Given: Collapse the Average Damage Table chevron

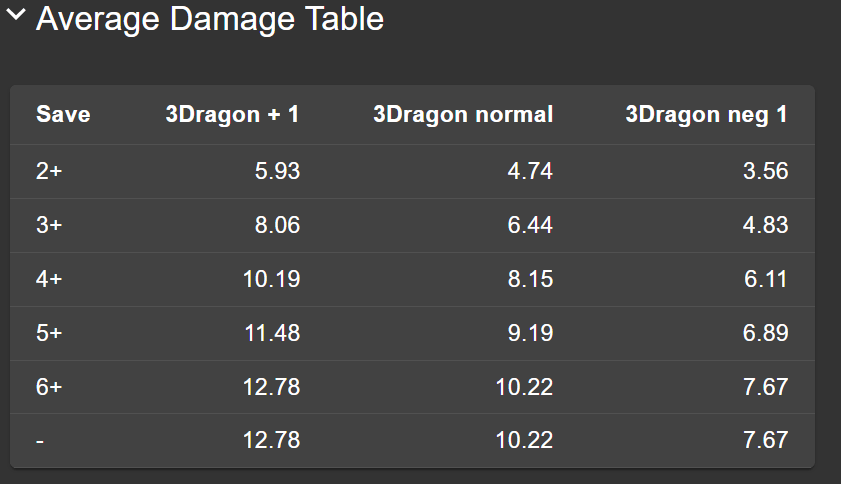Looking at the screenshot, I should coord(18,18).
